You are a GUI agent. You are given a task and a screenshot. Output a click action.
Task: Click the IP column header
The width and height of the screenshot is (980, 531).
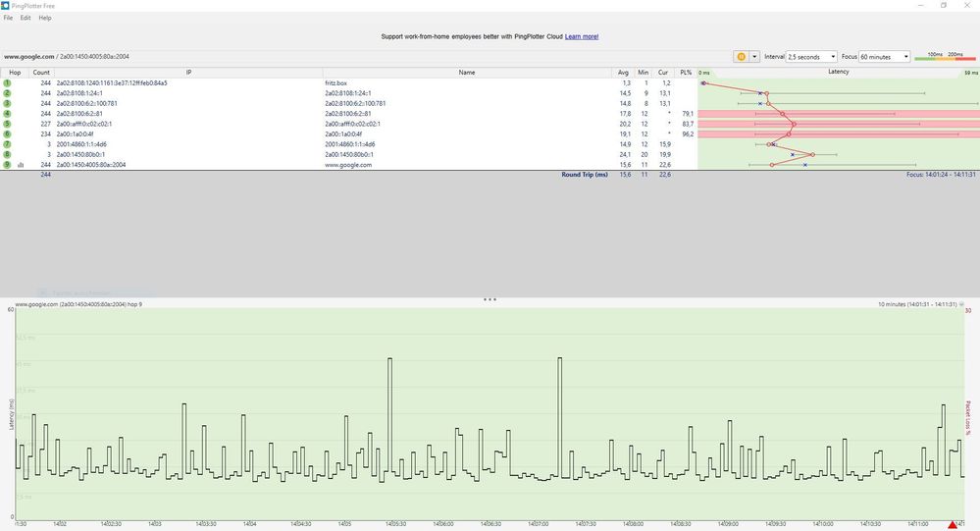tap(188, 73)
